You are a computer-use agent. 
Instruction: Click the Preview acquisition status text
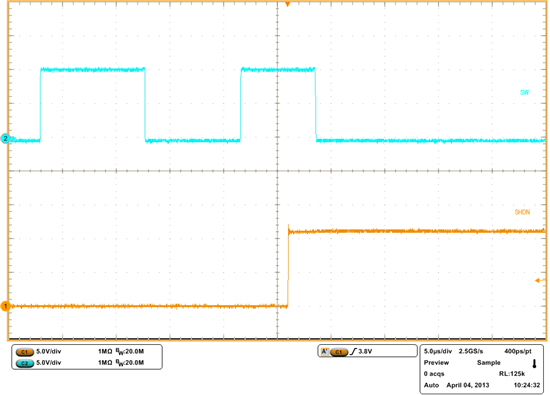[436, 362]
